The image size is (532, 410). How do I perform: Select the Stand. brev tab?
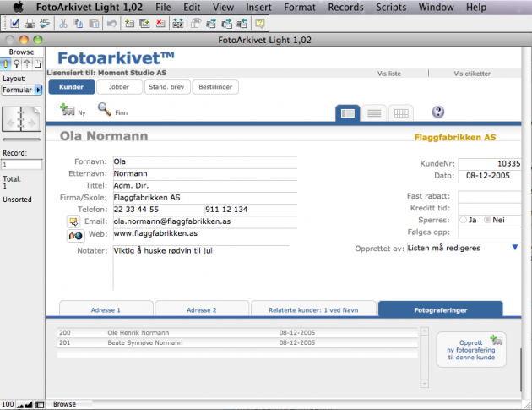click(166, 87)
